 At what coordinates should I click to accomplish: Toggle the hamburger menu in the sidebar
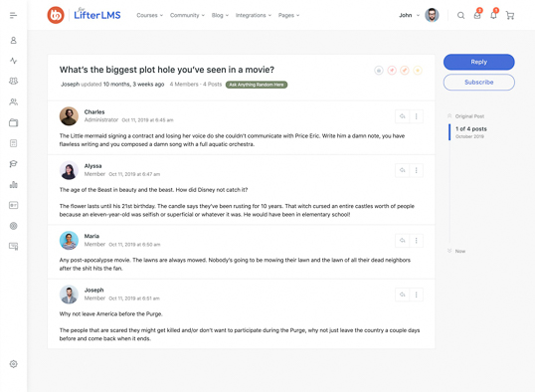(x=13, y=15)
